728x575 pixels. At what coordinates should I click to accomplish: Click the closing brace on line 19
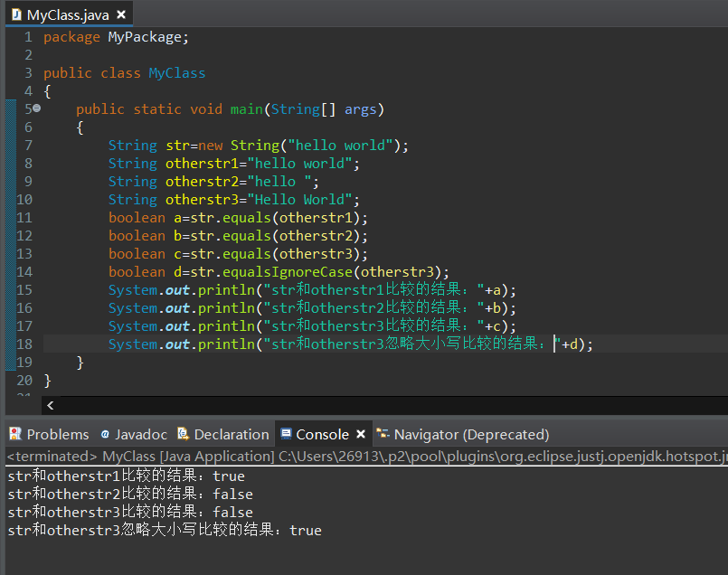coord(80,363)
